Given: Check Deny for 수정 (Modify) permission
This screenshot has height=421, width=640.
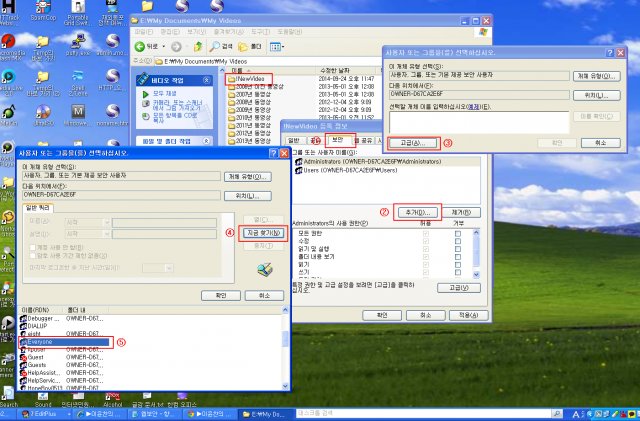Looking at the screenshot, I should point(458,241).
